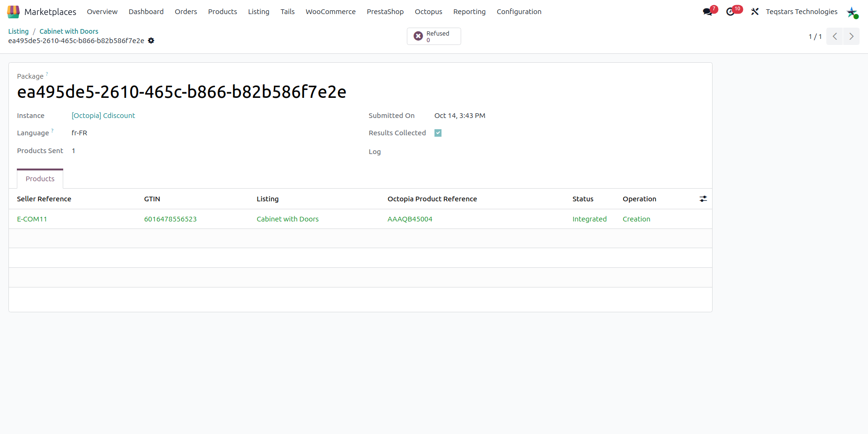Open the developer tools wrench icon
This screenshot has width=868, height=434.
coord(755,12)
